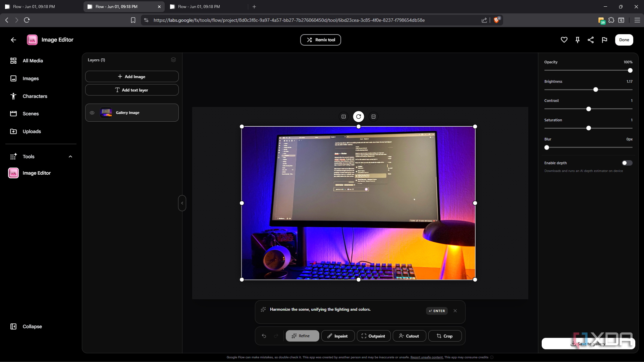Collapse the layers panel with side chevron
644x362 pixels.
[x=182, y=203]
